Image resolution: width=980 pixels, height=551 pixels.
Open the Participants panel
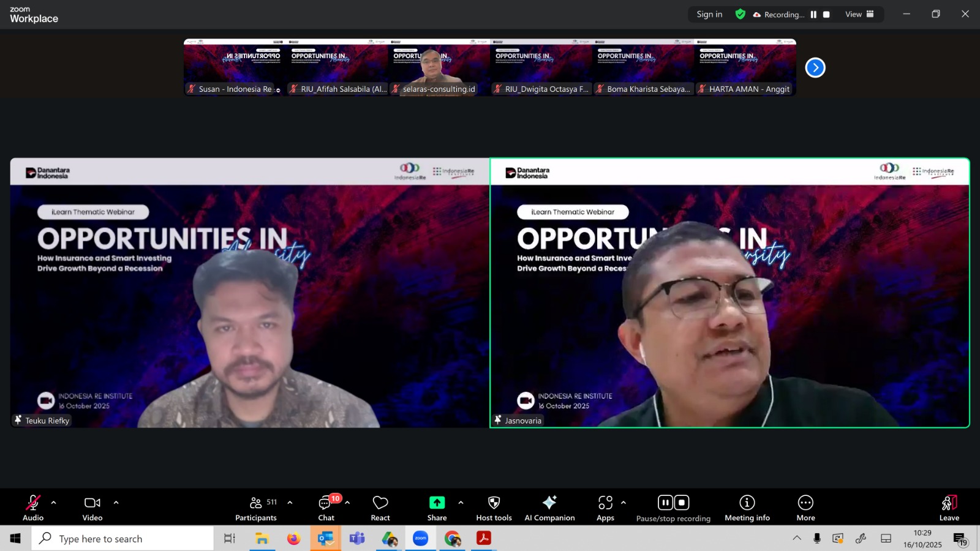pos(256,508)
